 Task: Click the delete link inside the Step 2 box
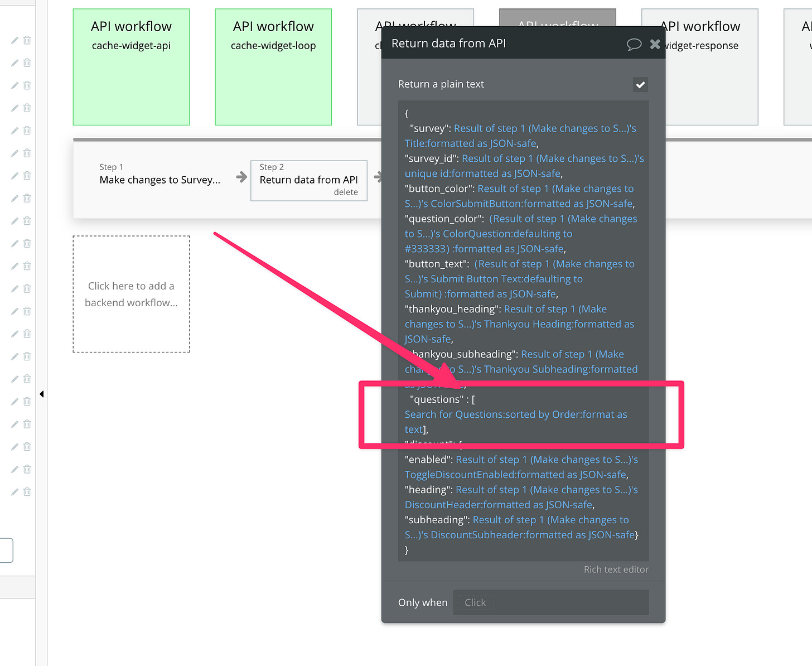coord(346,191)
